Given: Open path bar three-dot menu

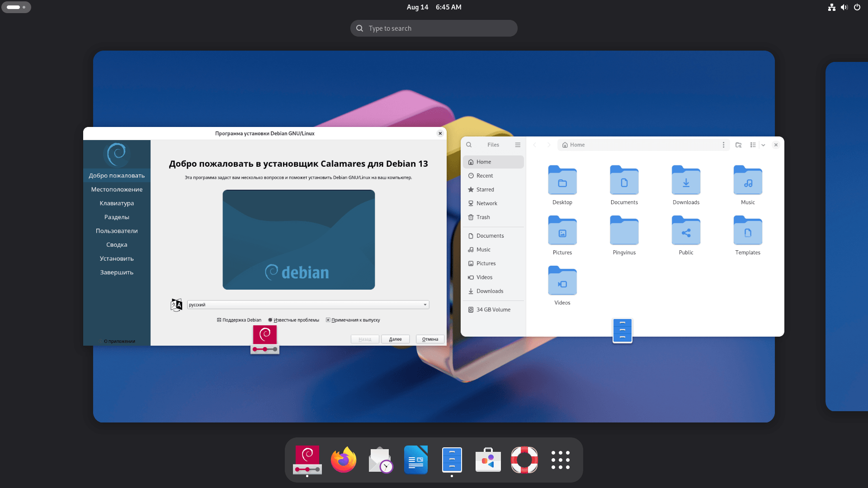Looking at the screenshot, I should tap(723, 145).
